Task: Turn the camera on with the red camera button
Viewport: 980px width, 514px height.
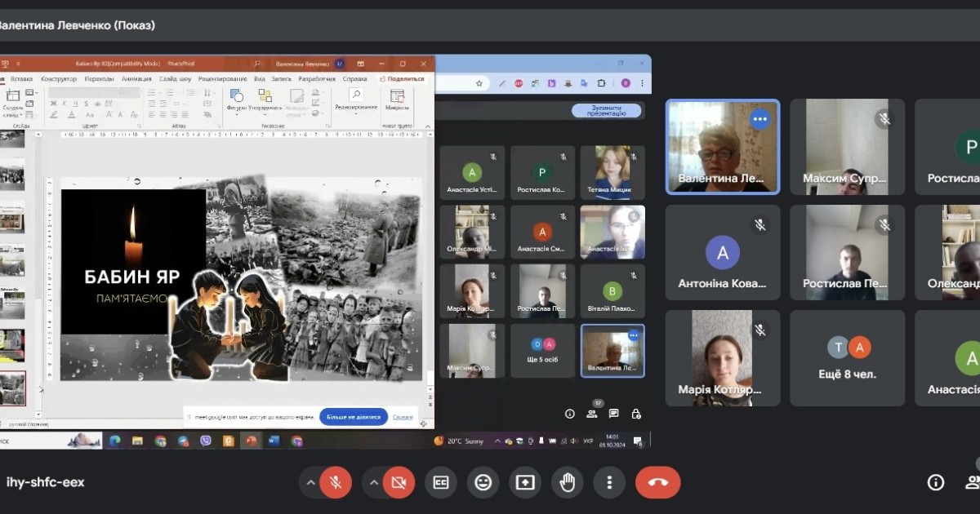Action: click(399, 482)
